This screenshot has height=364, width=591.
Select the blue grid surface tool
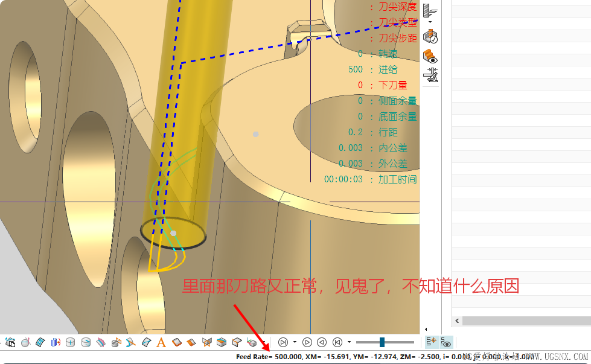click(x=40, y=342)
